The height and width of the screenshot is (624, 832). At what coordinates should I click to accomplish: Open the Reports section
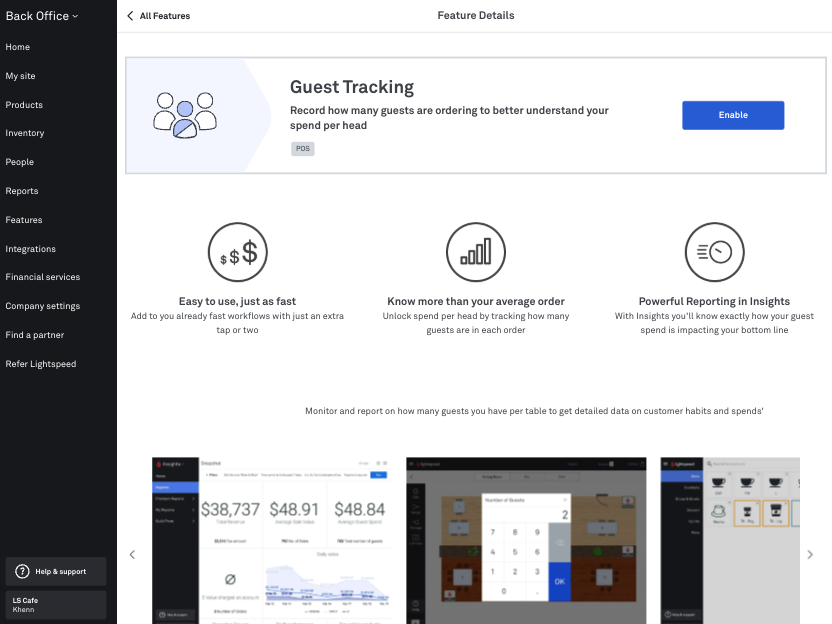coord(22,190)
